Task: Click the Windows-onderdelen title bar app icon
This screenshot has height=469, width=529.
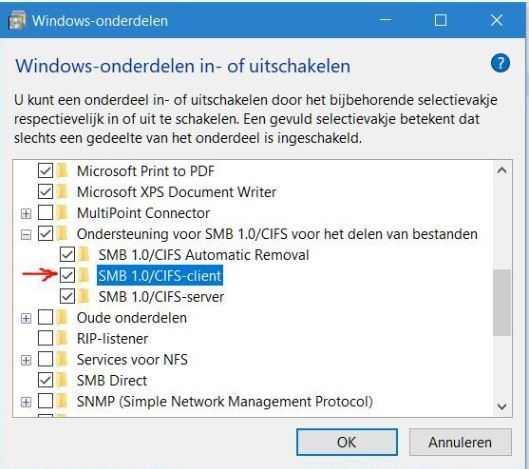Action: pyautogui.click(x=17, y=21)
